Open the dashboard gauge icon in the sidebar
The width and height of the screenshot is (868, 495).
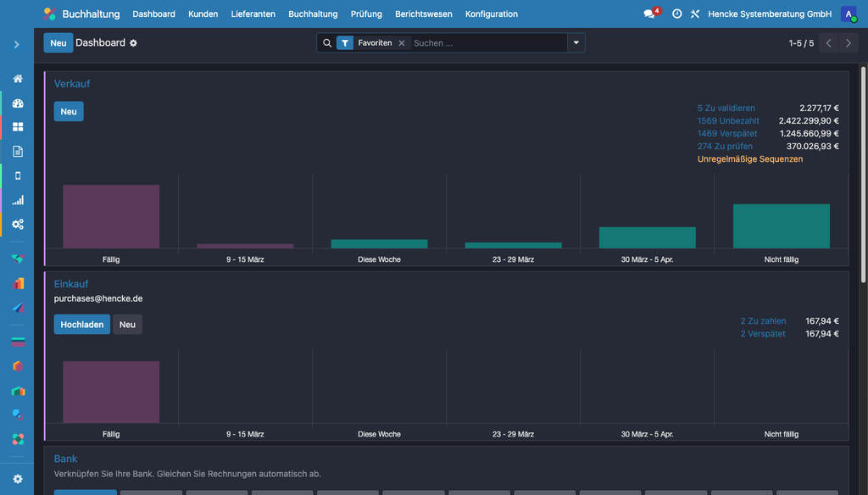[x=18, y=103]
